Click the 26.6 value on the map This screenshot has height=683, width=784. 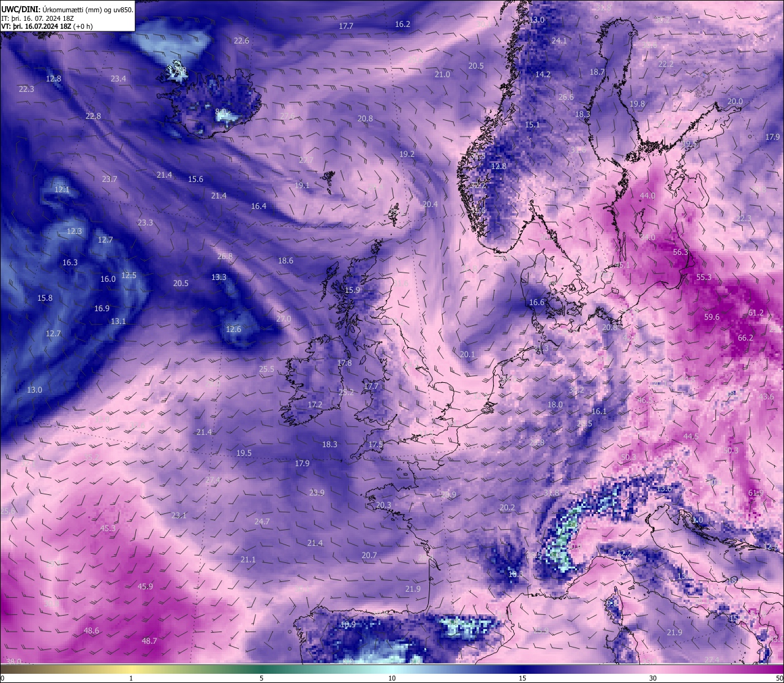tap(566, 97)
